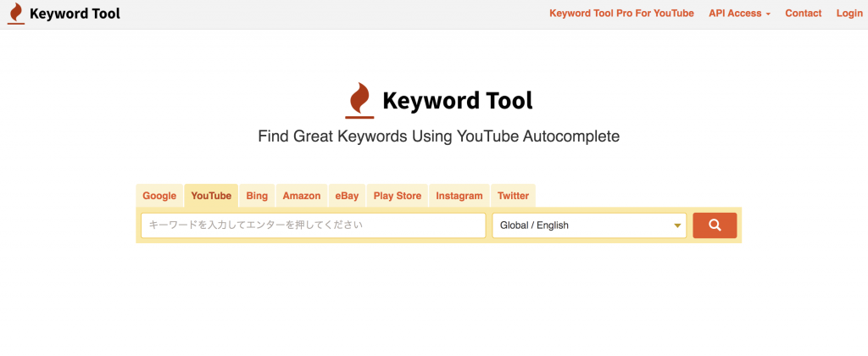The image size is (868, 356).
Task: Click the 'Find Great Keywords Using YouTube Autocomplete' tagline
Action: coord(439,136)
